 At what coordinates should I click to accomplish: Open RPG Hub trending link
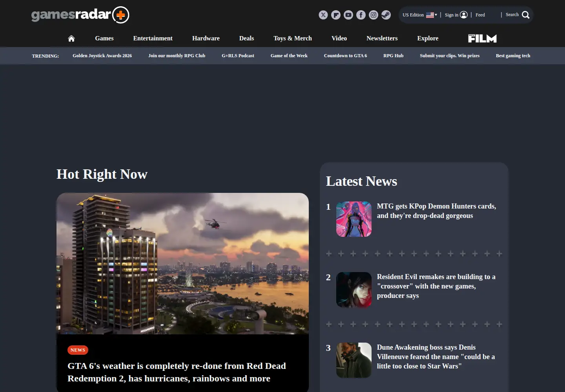click(393, 56)
